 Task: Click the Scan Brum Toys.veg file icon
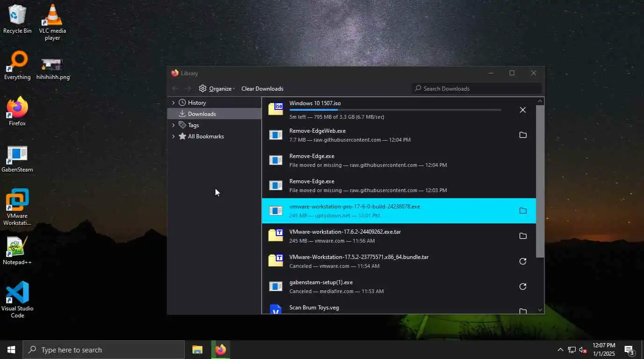click(x=276, y=309)
